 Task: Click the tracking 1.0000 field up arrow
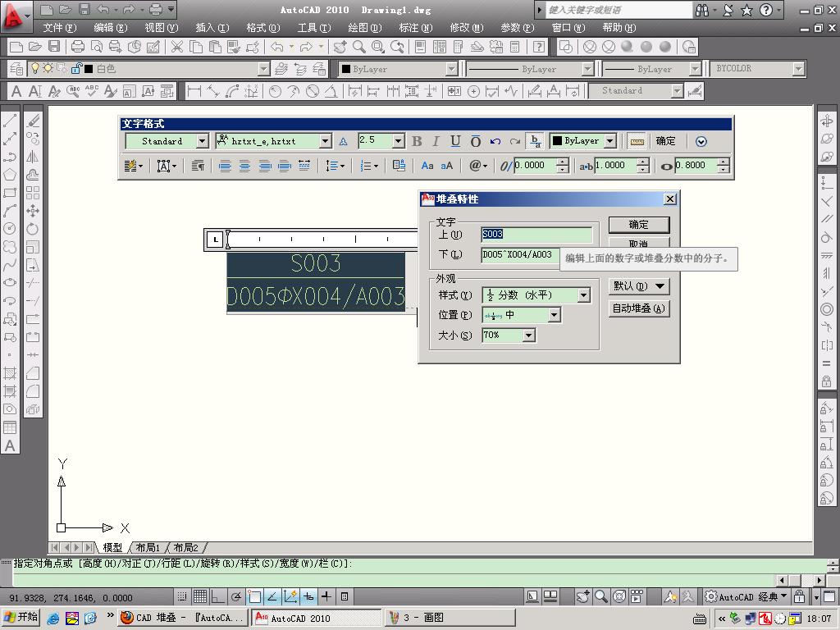(x=643, y=162)
